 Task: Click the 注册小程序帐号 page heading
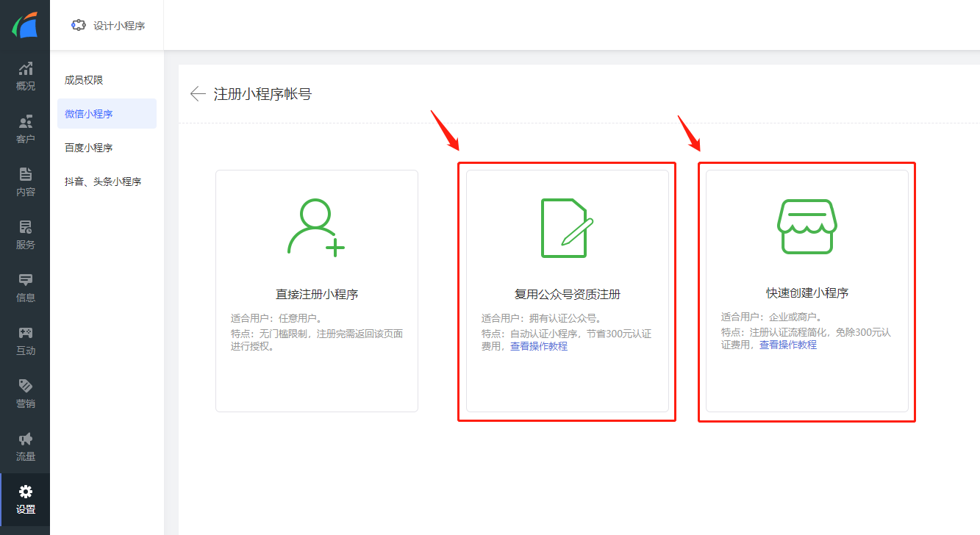[x=262, y=94]
